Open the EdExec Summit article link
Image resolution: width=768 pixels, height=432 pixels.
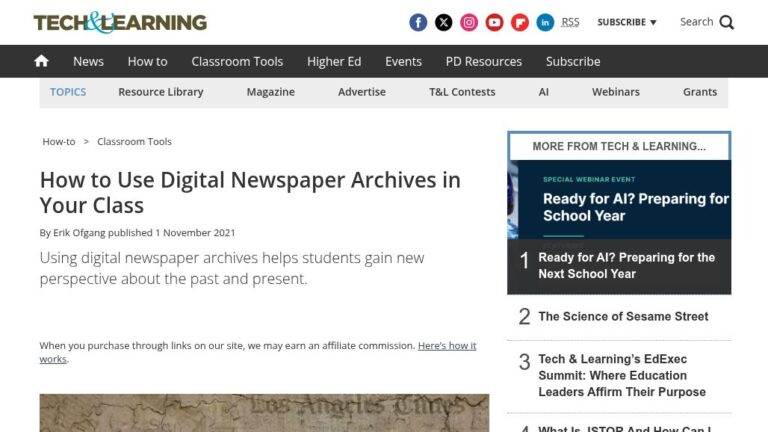tap(622, 375)
